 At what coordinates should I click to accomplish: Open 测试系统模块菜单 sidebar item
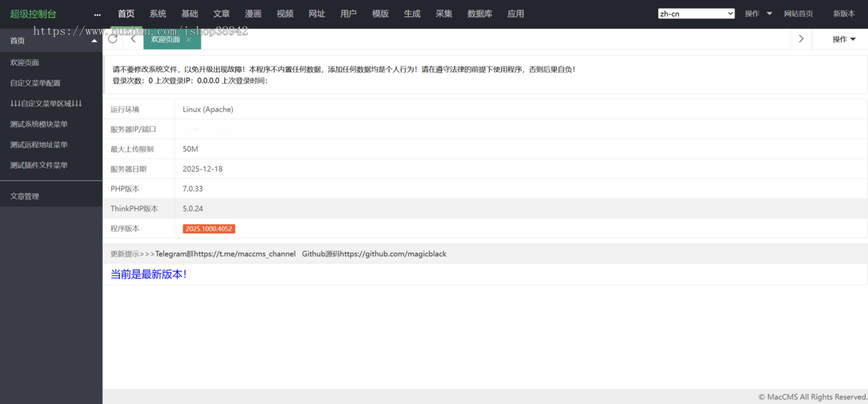click(39, 124)
